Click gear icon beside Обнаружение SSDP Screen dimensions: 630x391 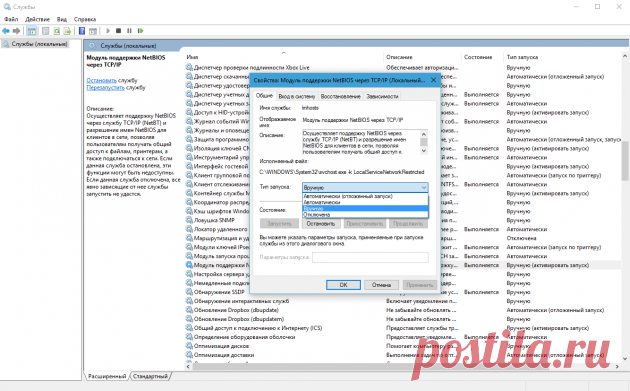189,292
